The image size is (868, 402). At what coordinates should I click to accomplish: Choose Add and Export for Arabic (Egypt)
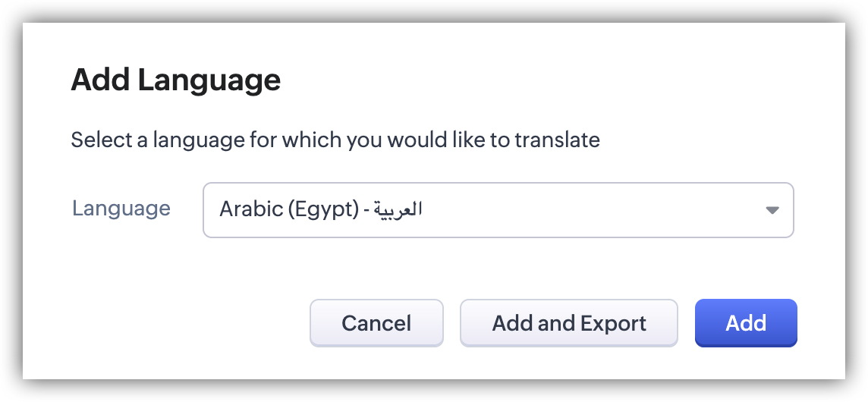coord(569,323)
